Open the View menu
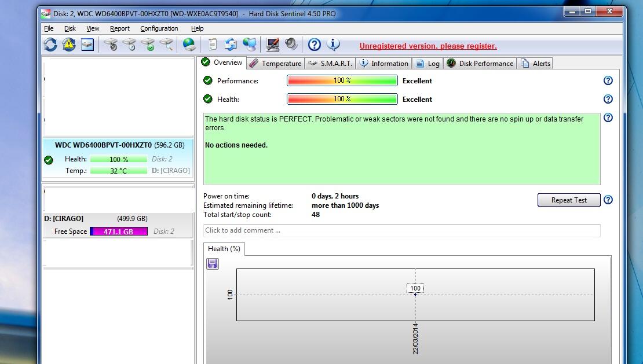Screen dimensions: 643x364 [x=93, y=28]
